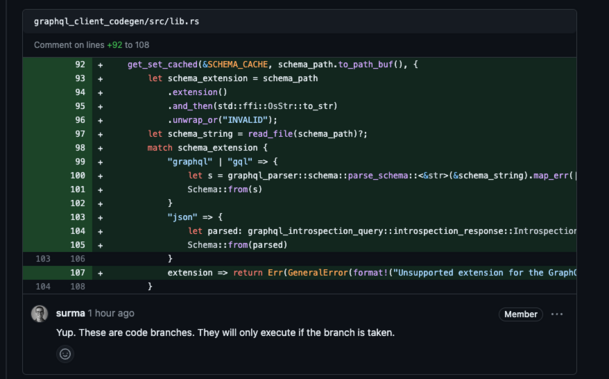609x379 pixels.
Task: Click the get_set_cached call on line 92
Action: point(162,64)
